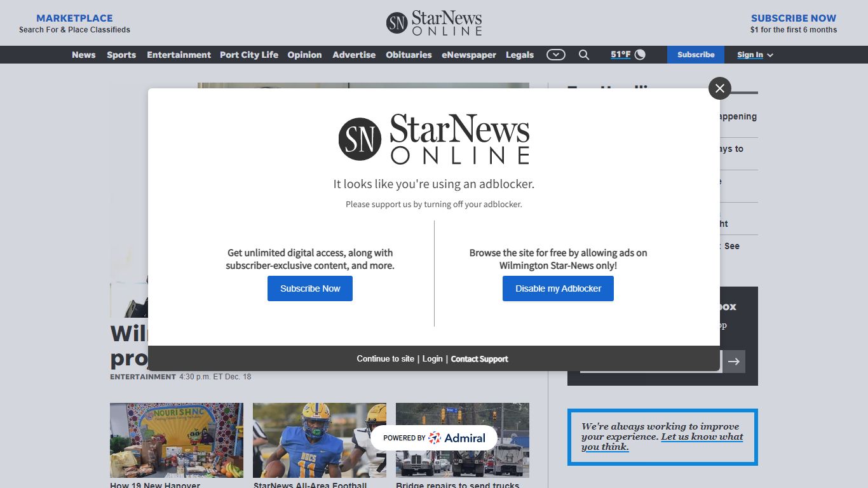Click Disable my Adblocker button

pyautogui.click(x=558, y=288)
